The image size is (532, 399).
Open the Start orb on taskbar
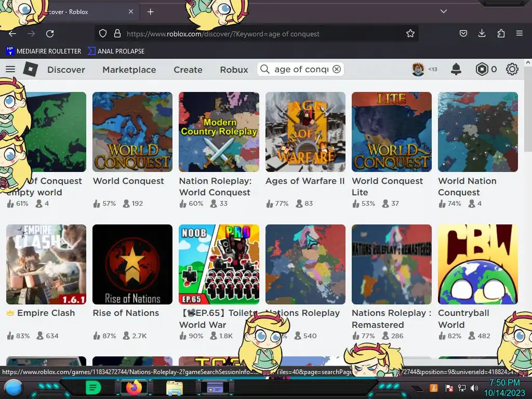point(14,388)
